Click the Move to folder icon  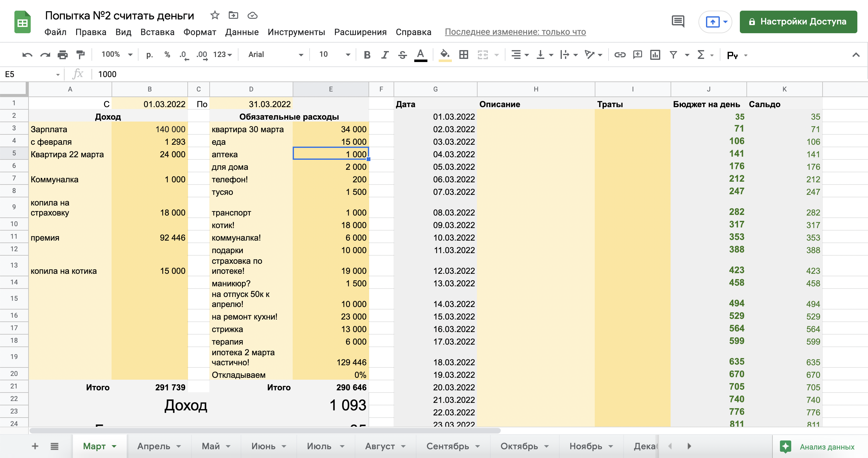[x=233, y=15]
